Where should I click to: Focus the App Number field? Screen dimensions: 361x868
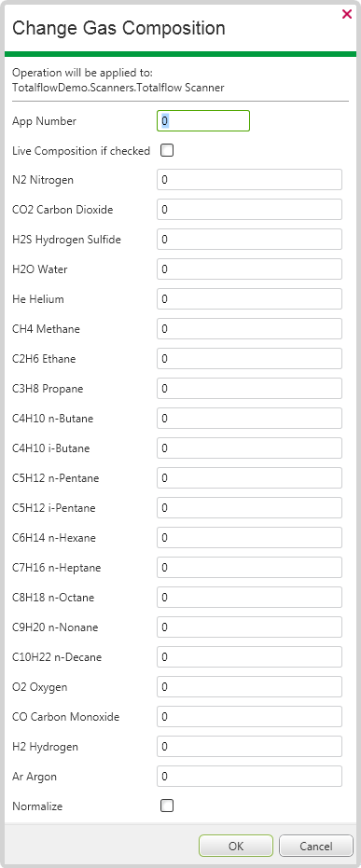pyautogui.click(x=203, y=120)
